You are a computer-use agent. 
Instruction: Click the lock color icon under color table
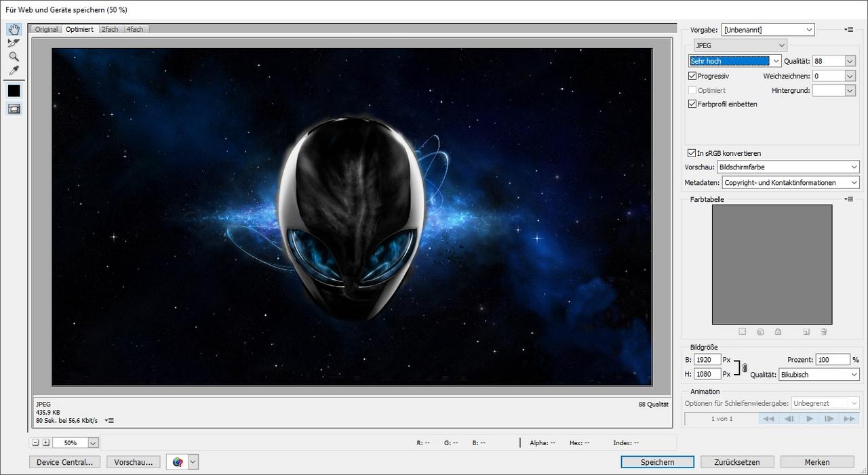778,331
